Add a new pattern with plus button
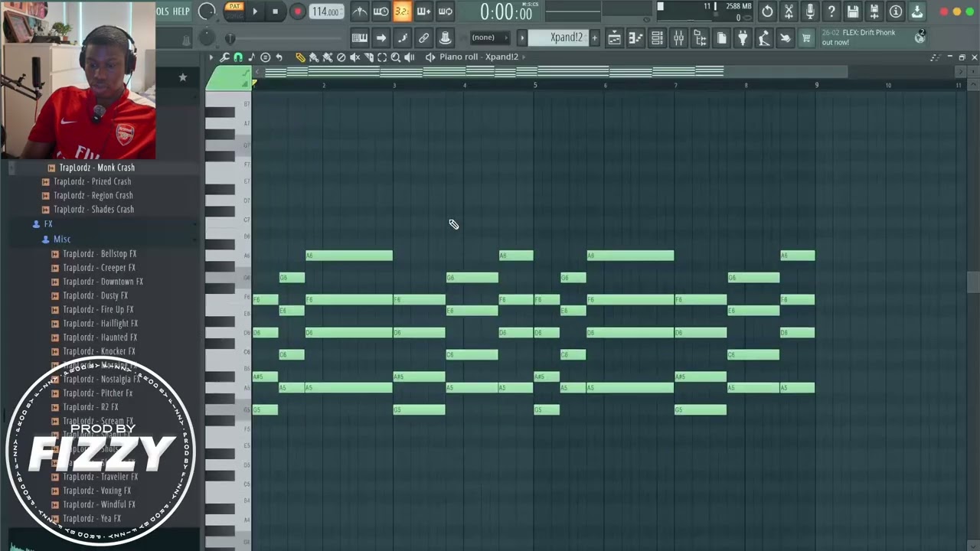The height and width of the screenshot is (551, 980). click(594, 37)
